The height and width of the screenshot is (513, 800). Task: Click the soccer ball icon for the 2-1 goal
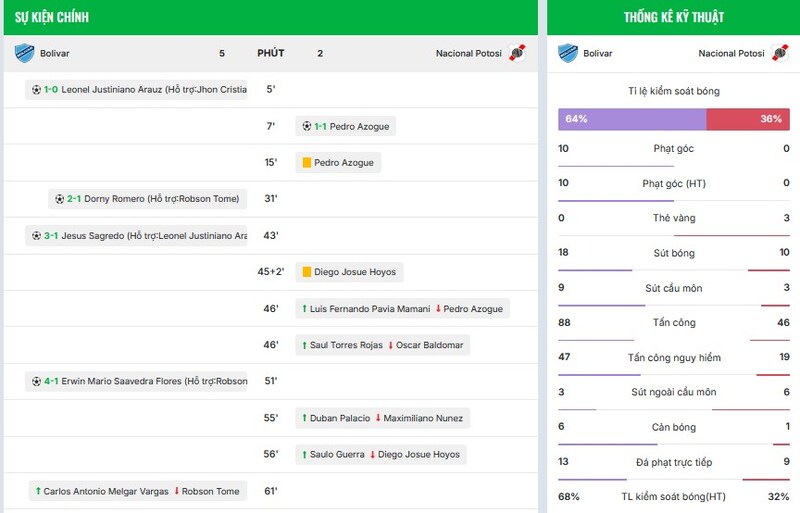[x=60, y=199]
